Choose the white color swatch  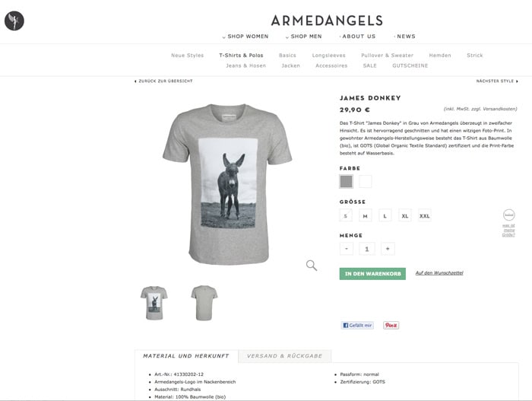(366, 181)
